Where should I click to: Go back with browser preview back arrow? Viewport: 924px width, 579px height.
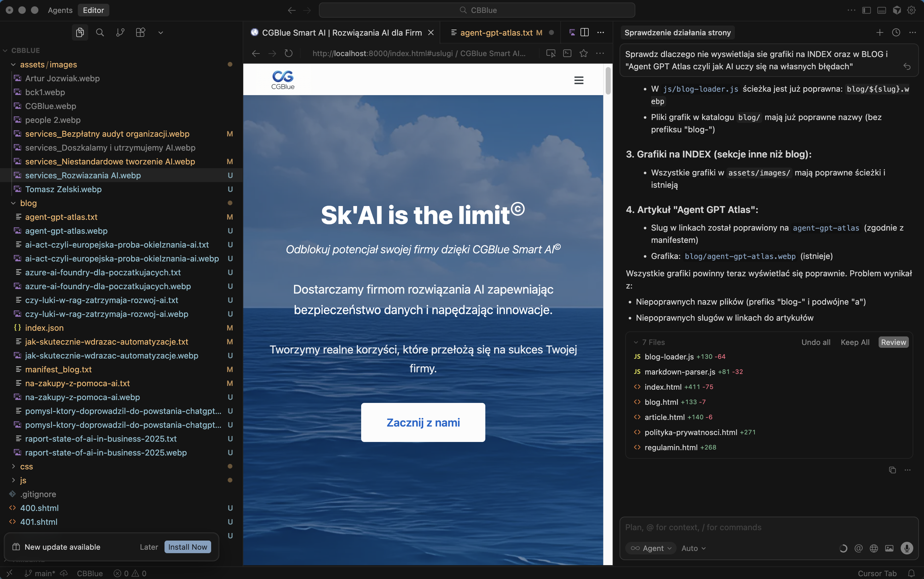coord(256,54)
